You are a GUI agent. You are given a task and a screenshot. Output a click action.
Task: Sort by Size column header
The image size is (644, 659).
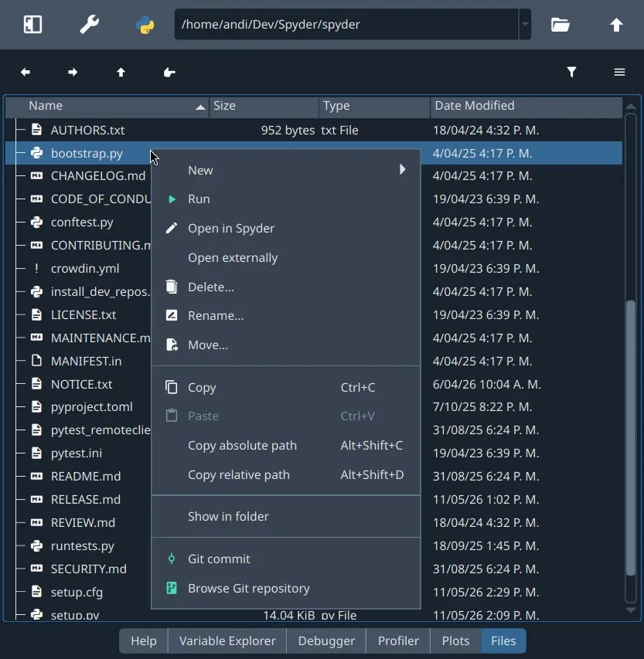[264, 106]
